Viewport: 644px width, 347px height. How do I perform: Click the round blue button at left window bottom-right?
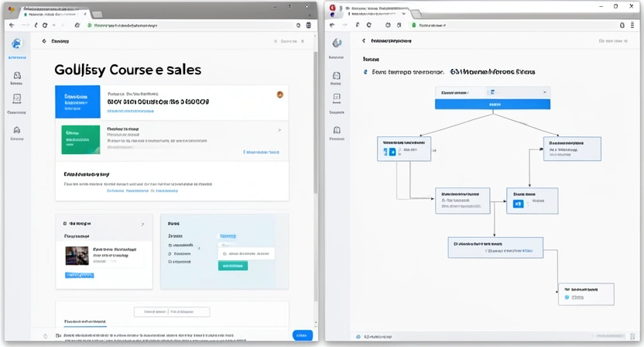click(303, 335)
